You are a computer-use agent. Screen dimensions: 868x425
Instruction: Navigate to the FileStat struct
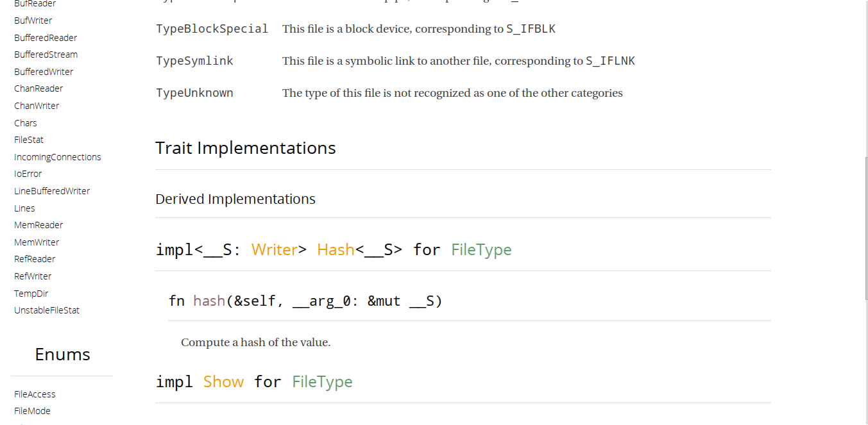(29, 140)
